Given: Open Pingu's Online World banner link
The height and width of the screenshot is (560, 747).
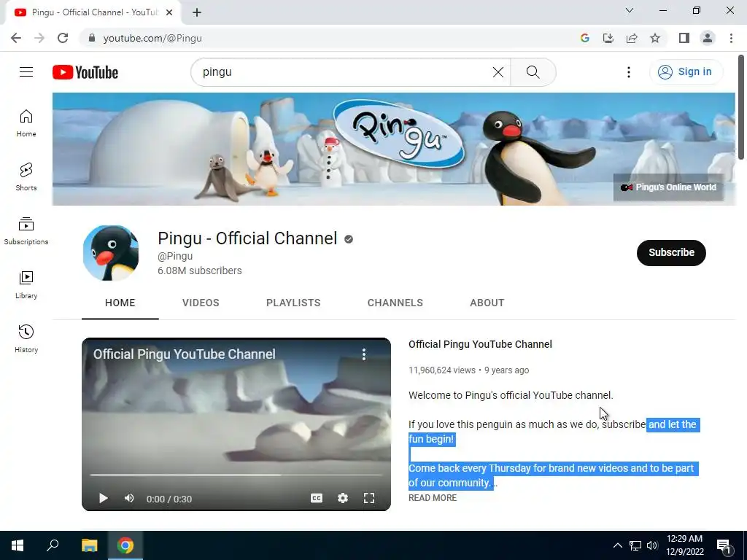Looking at the screenshot, I should coord(668,187).
